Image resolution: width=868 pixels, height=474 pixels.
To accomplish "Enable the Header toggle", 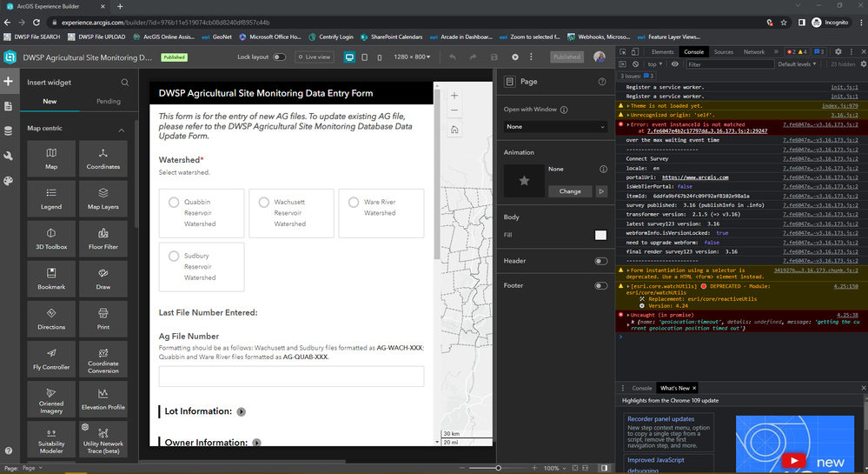I will 600,261.
